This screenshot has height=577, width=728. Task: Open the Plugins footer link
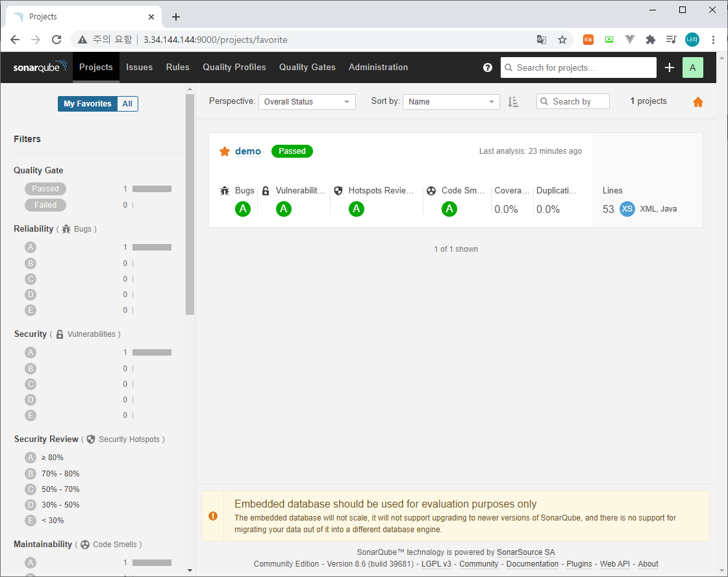pos(579,564)
